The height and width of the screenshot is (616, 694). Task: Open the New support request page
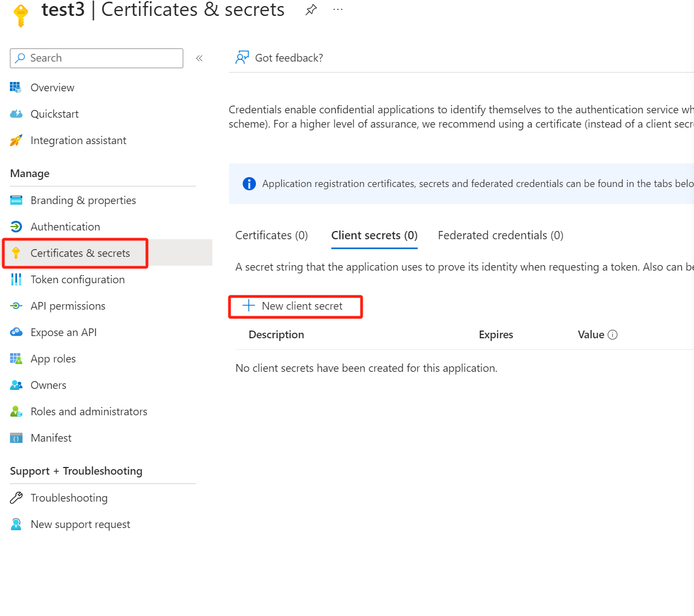[x=80, y=524]
